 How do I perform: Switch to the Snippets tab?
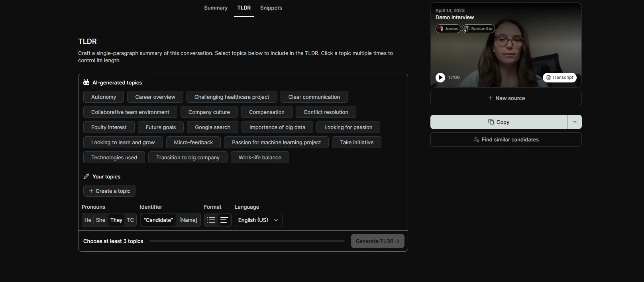[x=271, y=8]
